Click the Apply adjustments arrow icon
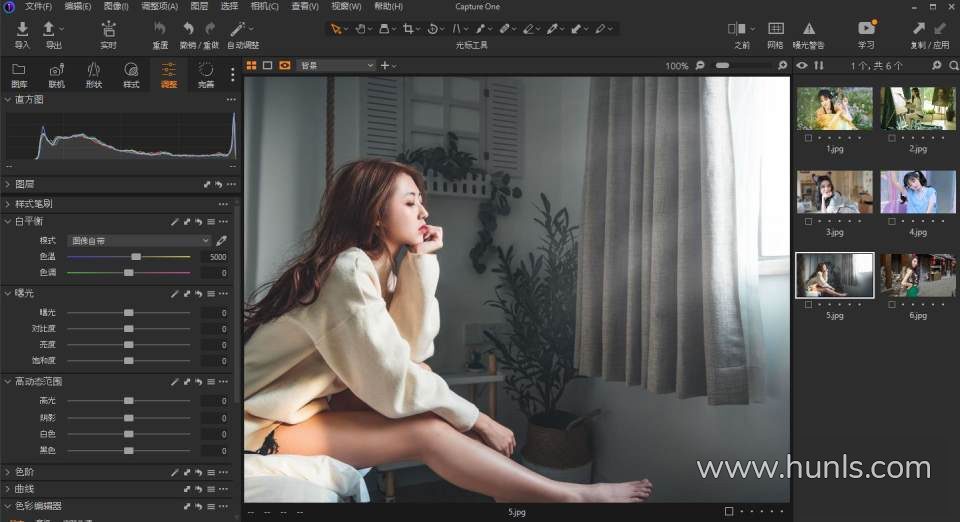This screenshot has height=522, width=960. point(940,28)
